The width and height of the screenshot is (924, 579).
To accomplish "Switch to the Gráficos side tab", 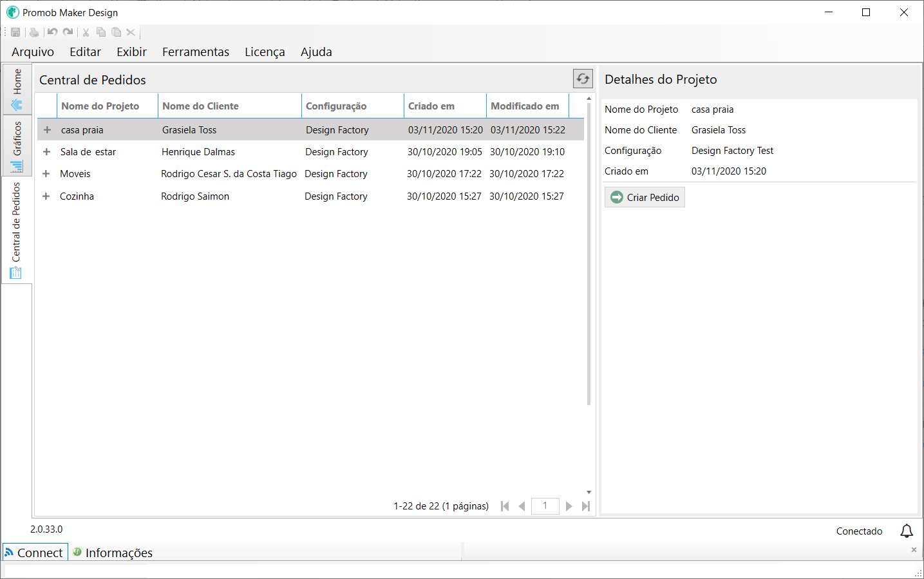I will pos(17,146).
